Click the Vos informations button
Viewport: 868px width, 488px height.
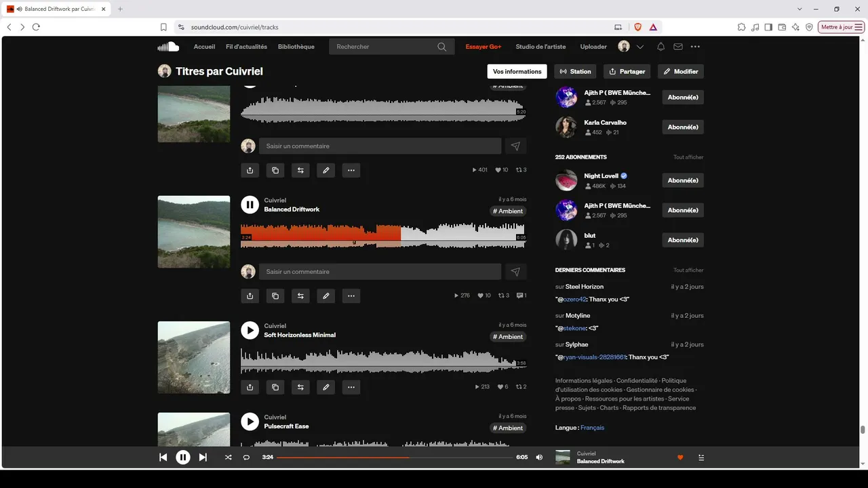[517, 71]
